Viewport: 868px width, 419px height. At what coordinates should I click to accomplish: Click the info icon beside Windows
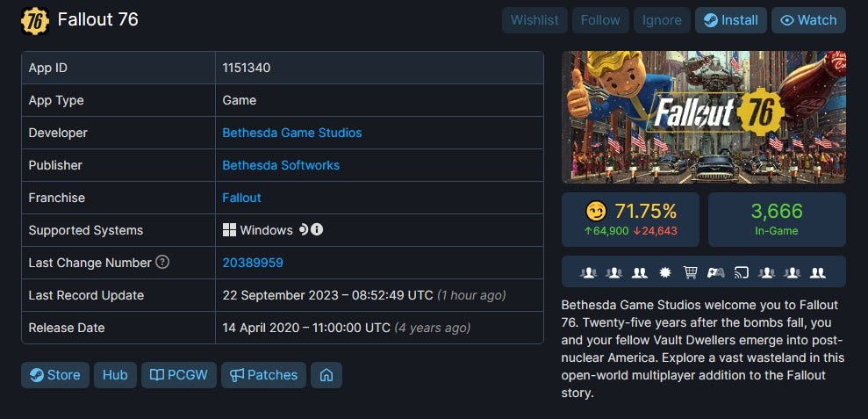point(317,229)
